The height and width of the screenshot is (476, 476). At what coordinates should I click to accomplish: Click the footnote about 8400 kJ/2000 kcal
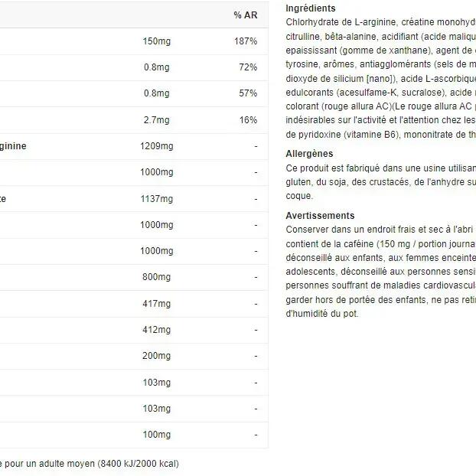click(90, 463)
